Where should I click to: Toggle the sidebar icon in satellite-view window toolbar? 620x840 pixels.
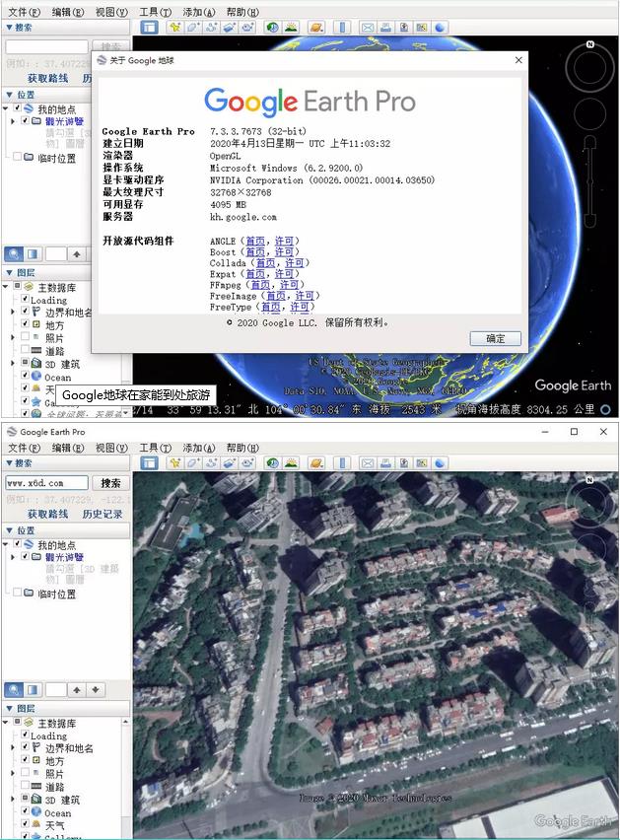coord(149,462)
